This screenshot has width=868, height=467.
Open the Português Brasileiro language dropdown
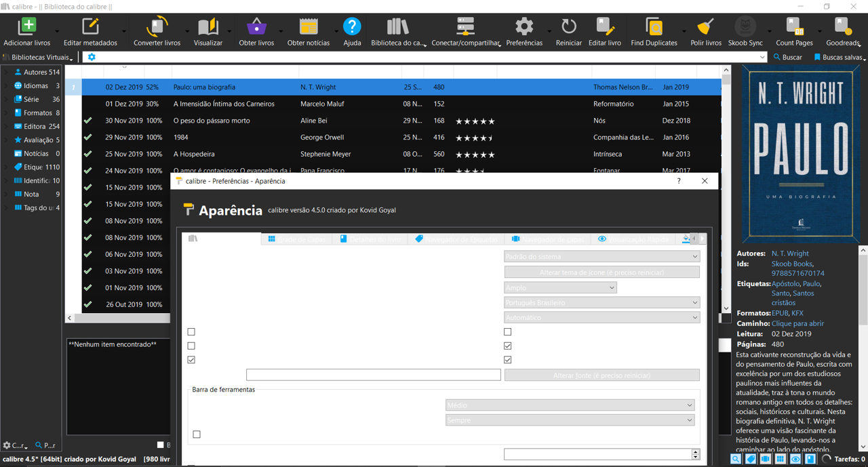602,302
